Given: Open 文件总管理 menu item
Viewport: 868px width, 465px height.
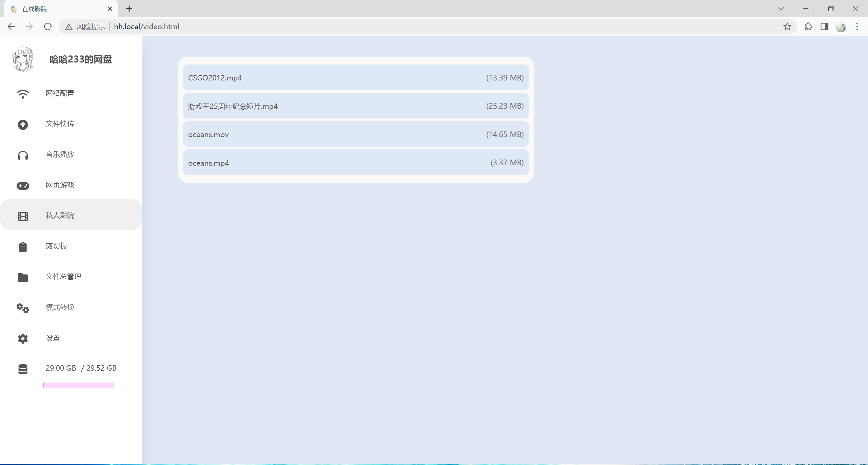Looking at the screenshot, I should pos(63,276).
